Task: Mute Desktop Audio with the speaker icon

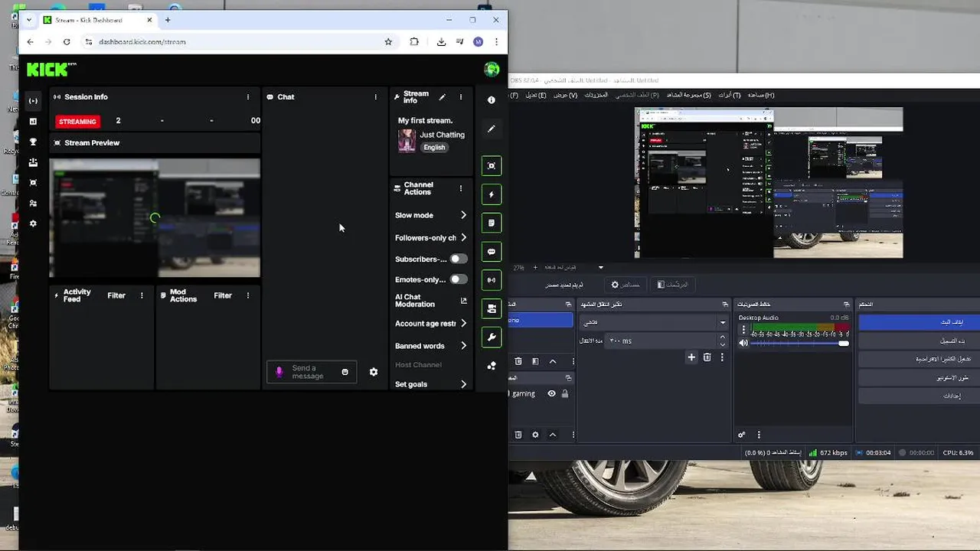Action: (743, 344)
